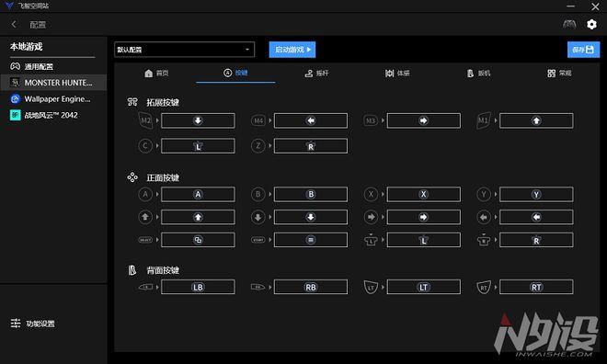Open the controller icon in the top bar

click(x=569, y=25)
